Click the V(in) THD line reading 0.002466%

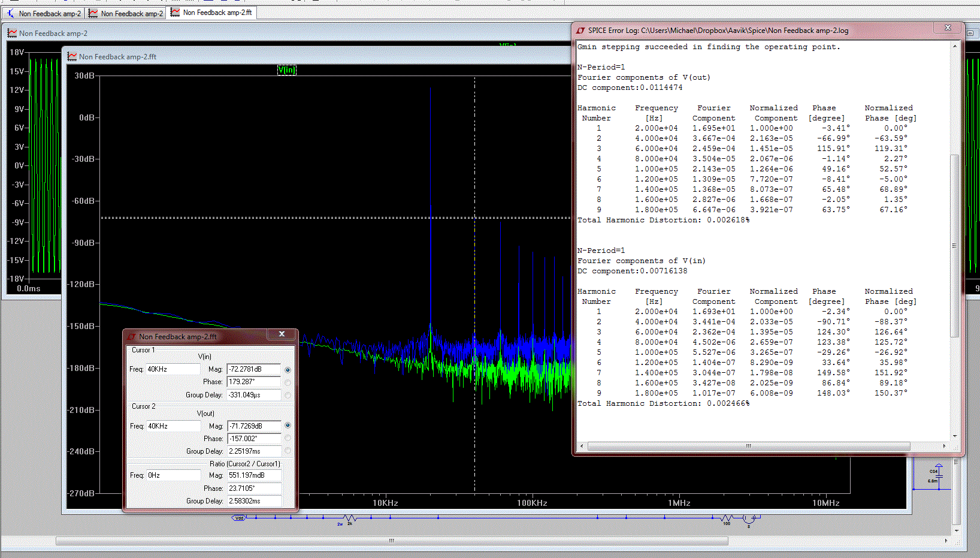pos(663,403)
